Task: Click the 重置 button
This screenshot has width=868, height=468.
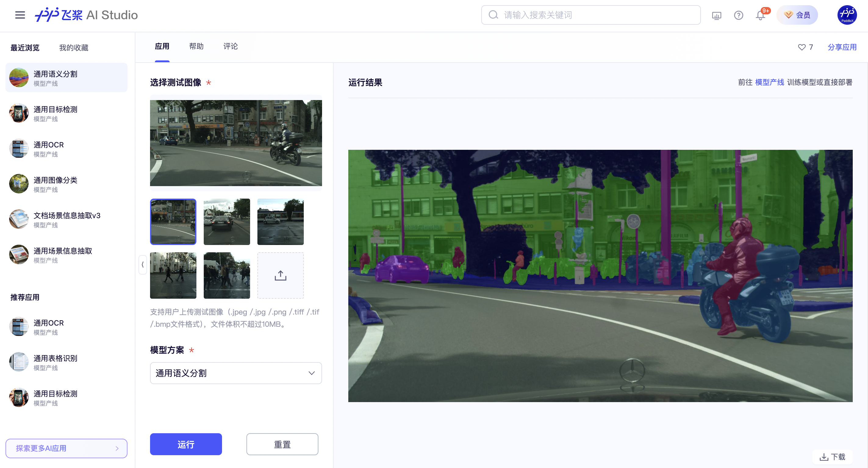Action: tap(282, 444)
